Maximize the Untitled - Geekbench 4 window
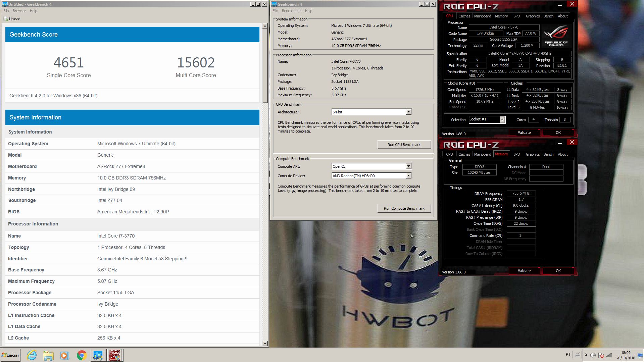This screenshot has width=644, height=362. [258, 4]
